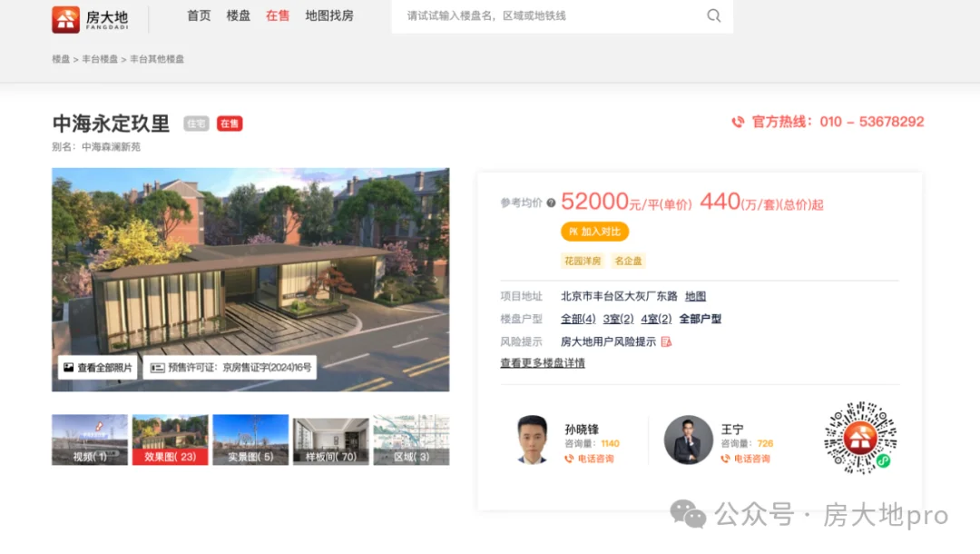Open 房大地用户风险提示

[608, 341]
